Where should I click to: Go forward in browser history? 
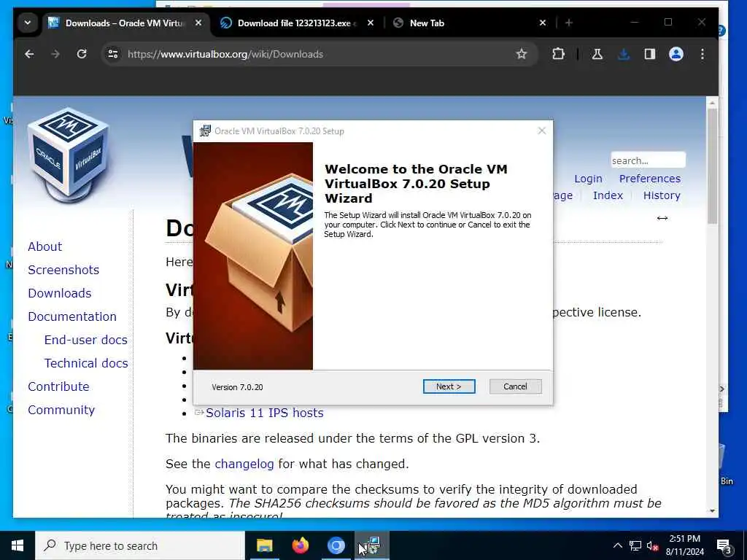pos(55,54)
